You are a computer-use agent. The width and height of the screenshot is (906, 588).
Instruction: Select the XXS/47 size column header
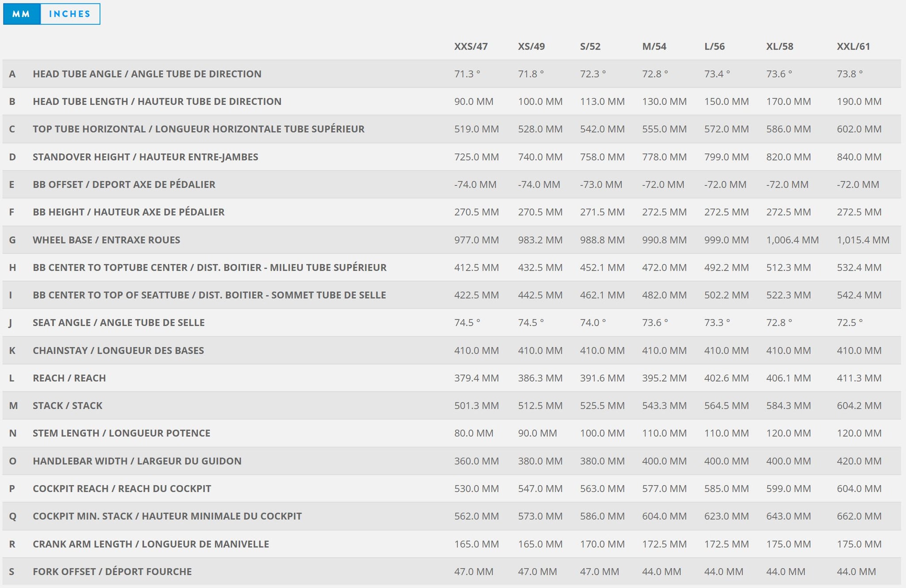click(x=471, y=46)
